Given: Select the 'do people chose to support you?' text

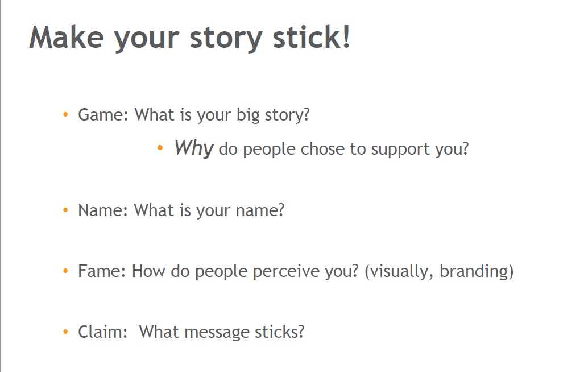Looking at the screenshot, I should point(344,150).
